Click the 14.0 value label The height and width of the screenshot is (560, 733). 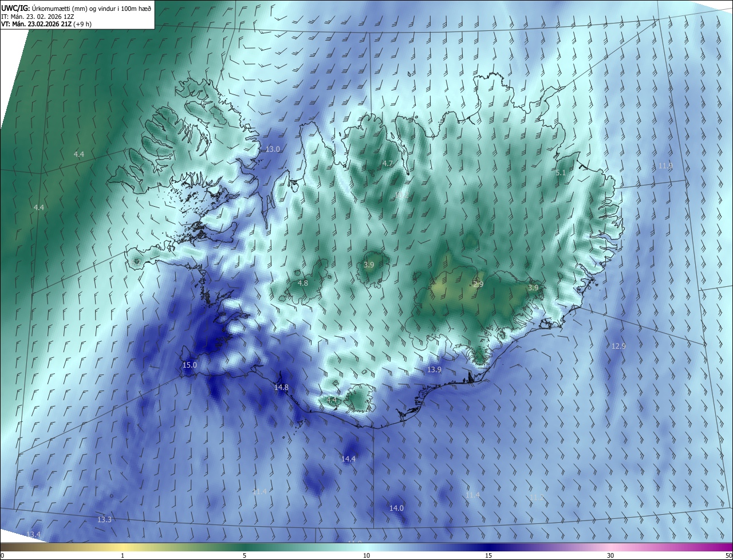[396, 508]
